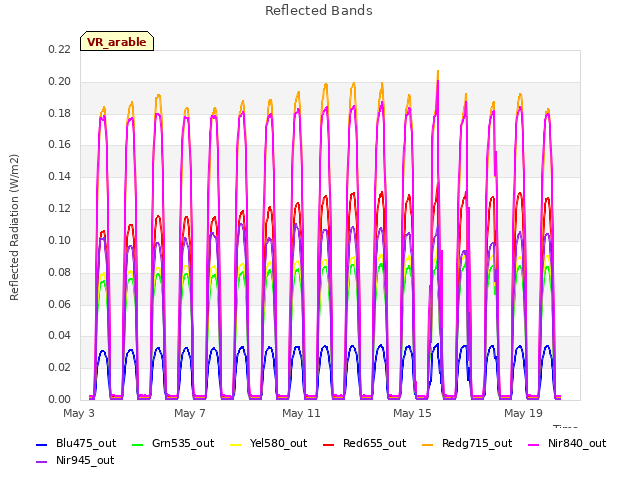Image resolution: width=640 pixels, height=480 pixels.
Task: Click the 0.16 y-axis tick label
Action: tap(60, 144)
